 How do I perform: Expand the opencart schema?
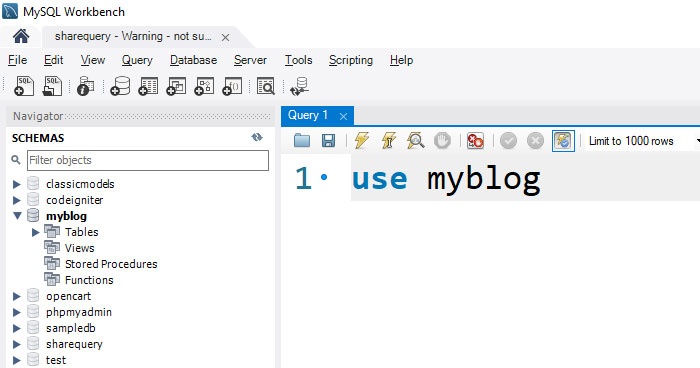point(17,296)
